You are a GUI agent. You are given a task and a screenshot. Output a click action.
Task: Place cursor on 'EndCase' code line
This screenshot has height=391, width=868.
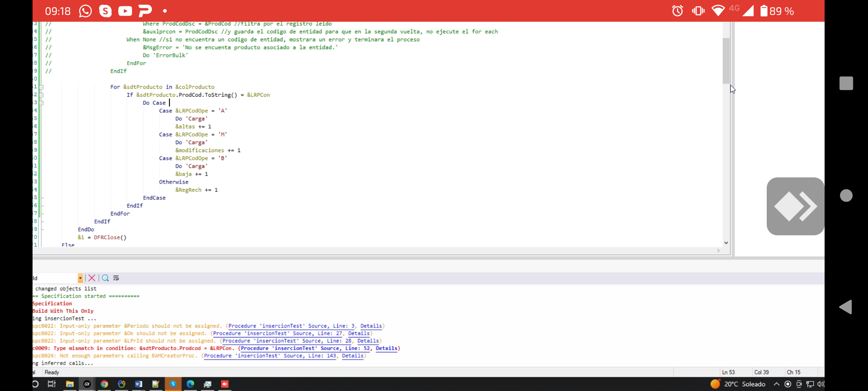click(154, 198)
